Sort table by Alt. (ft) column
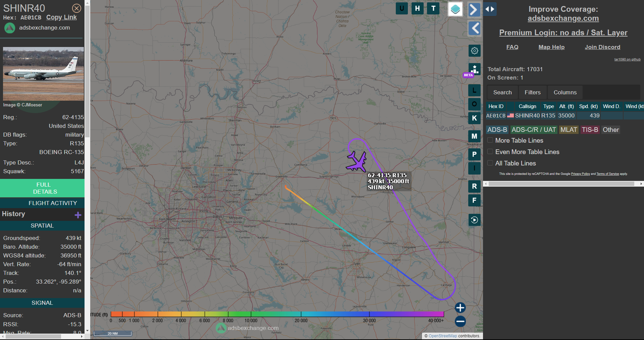 coord(567,106)
